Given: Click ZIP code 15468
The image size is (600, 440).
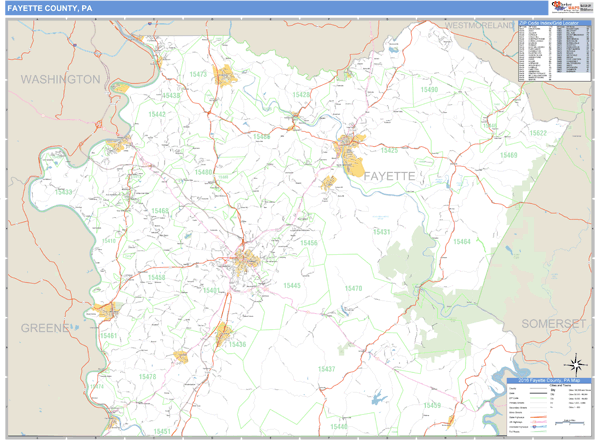Looking at the screenshot, I should tap(160, 211).
